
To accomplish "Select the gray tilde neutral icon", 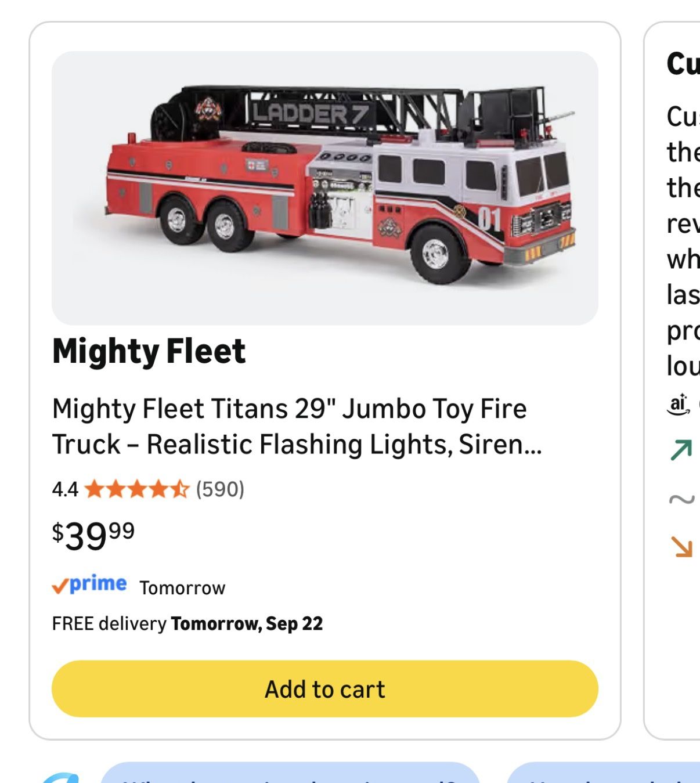I will (x=681, y=499).
